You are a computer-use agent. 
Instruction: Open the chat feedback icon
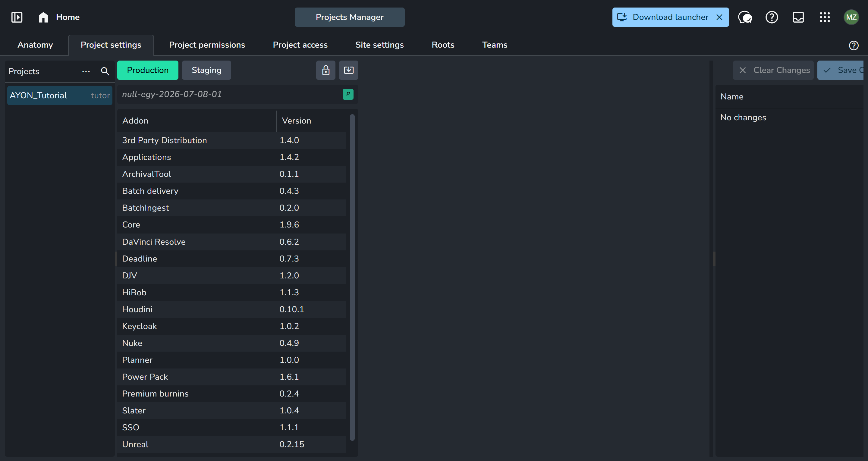(745, 17)
